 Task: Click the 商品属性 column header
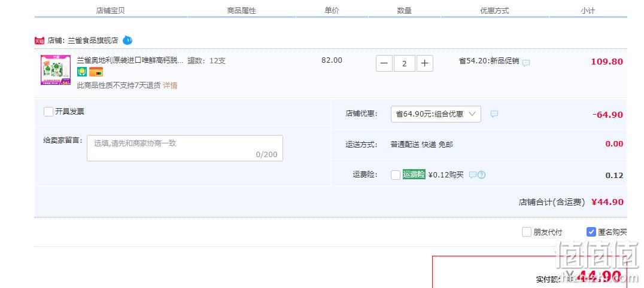coord(242,11)
